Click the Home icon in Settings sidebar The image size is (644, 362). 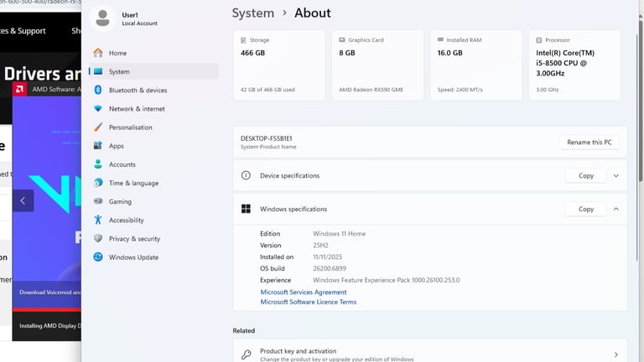click(x=98, y=53)
